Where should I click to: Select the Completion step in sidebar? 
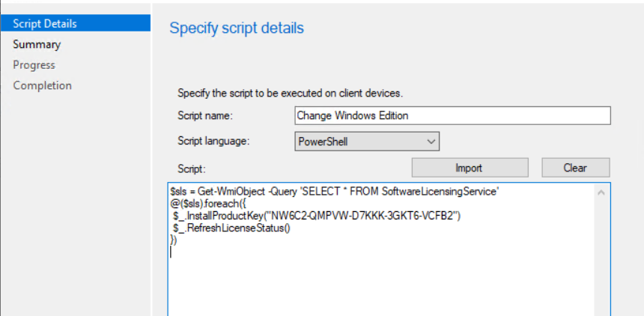pos(42,85)
